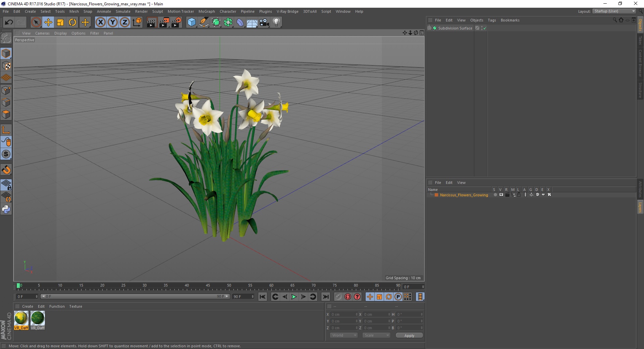Add a Cube primitive object
This screenshot has height=349, width=644.
(x=192, y=22)
